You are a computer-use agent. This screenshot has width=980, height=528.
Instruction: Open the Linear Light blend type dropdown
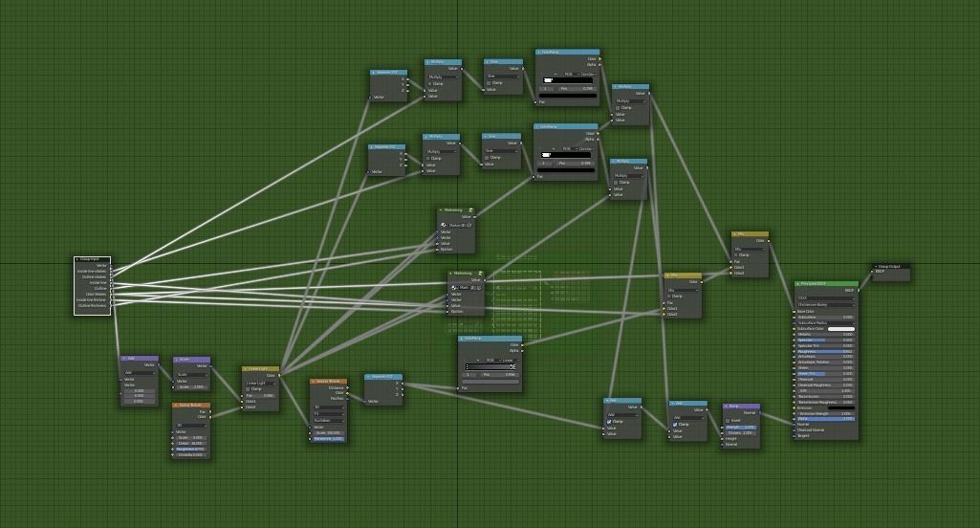pos(261,384)
